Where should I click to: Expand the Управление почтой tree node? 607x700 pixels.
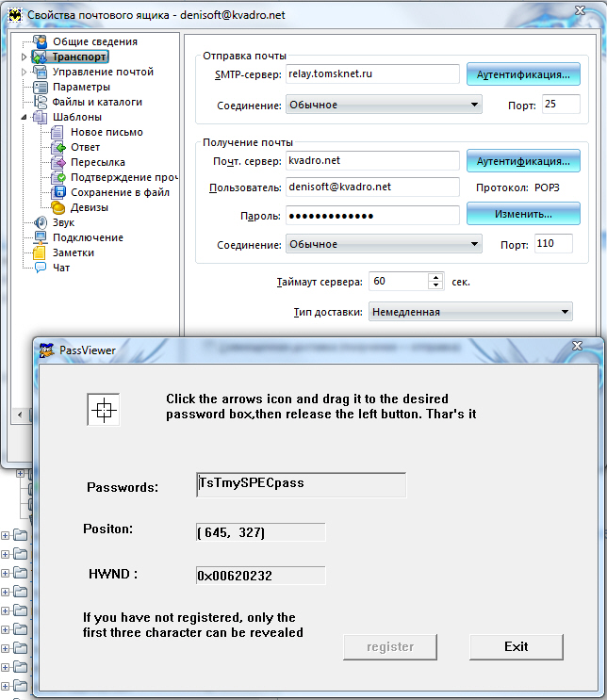tap(24, 73)
